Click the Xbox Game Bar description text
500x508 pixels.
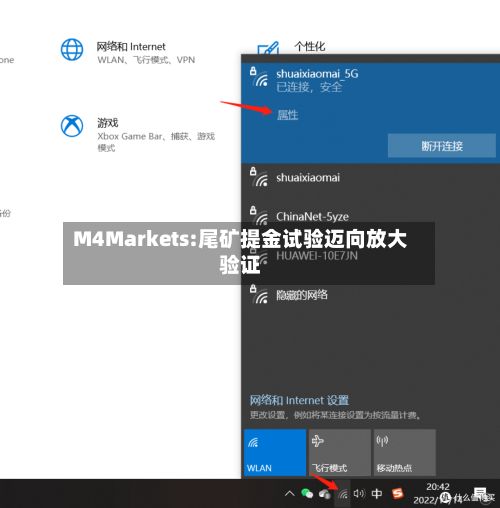[156, 142]
